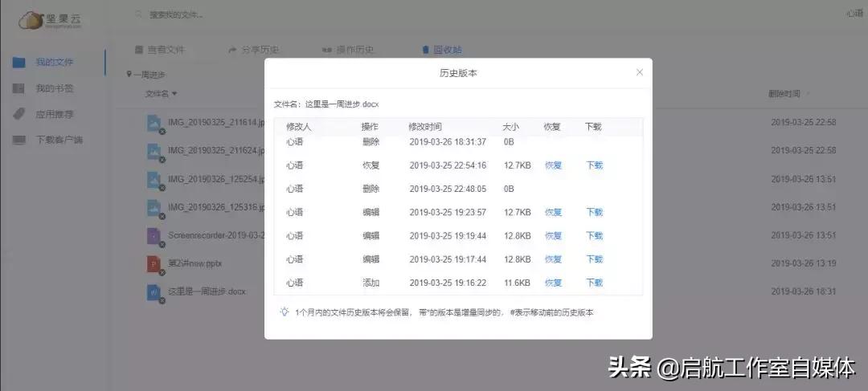
Task: Click the Word icon of 这里是一周进步.docx
Action: coord(154,292)
